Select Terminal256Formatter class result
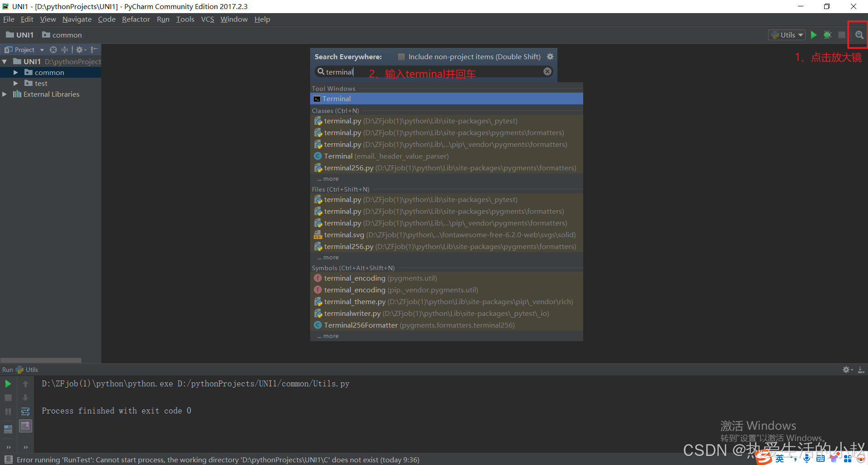Viewport: 868px width, 465px height. pyautogui.click(x=447, y=325)
